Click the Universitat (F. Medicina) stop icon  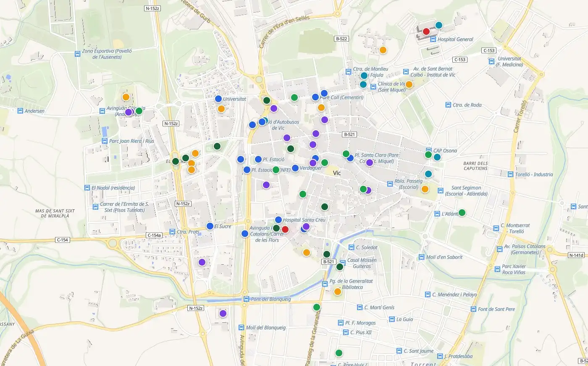(491, 61)
